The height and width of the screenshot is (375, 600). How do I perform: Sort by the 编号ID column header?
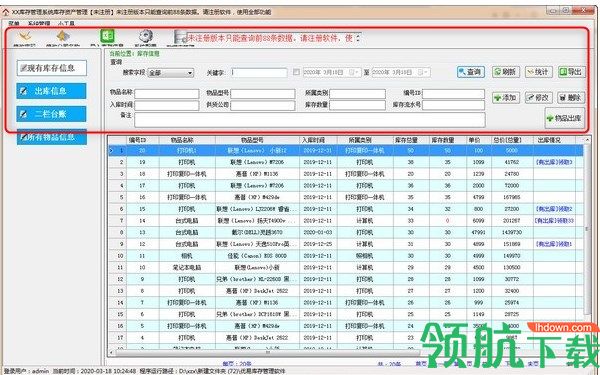click(x=142, y=140)
